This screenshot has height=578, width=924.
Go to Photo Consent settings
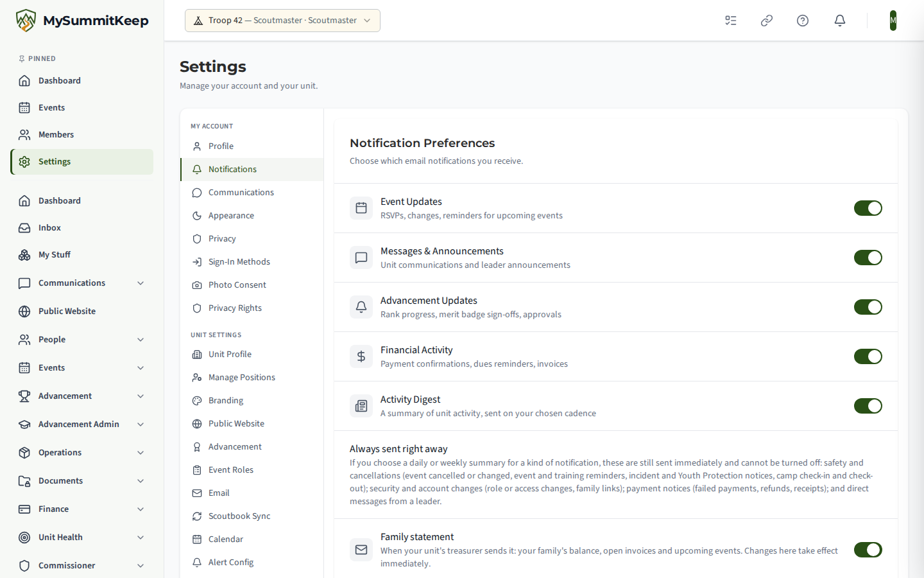pyautogui.click(x=252, y=285)
